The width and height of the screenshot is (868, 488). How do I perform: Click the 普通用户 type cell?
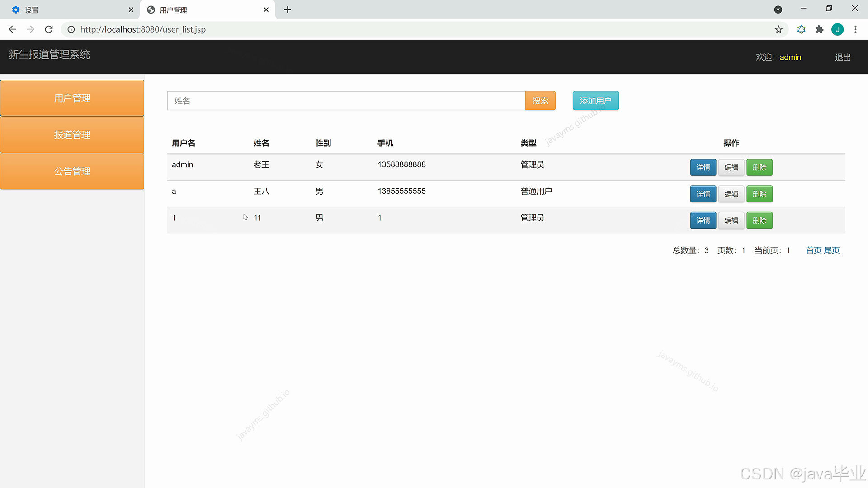tap(536, 191)
